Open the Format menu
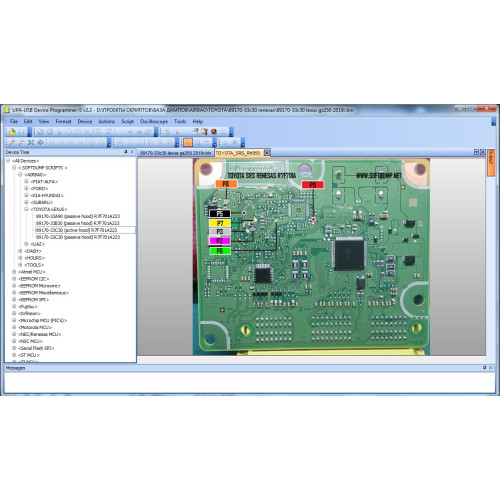This screenshot has height=500, width=500. 63,121
